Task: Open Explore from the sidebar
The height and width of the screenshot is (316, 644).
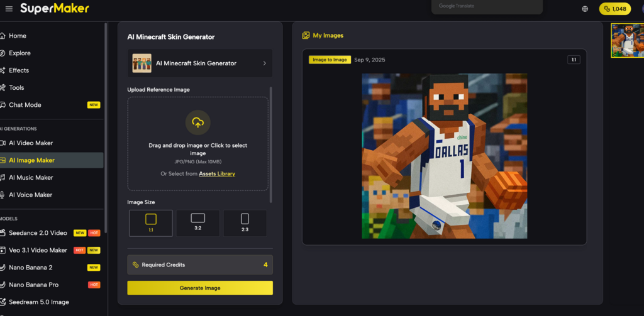Action: pyautogui.click(x=19, y=53)
